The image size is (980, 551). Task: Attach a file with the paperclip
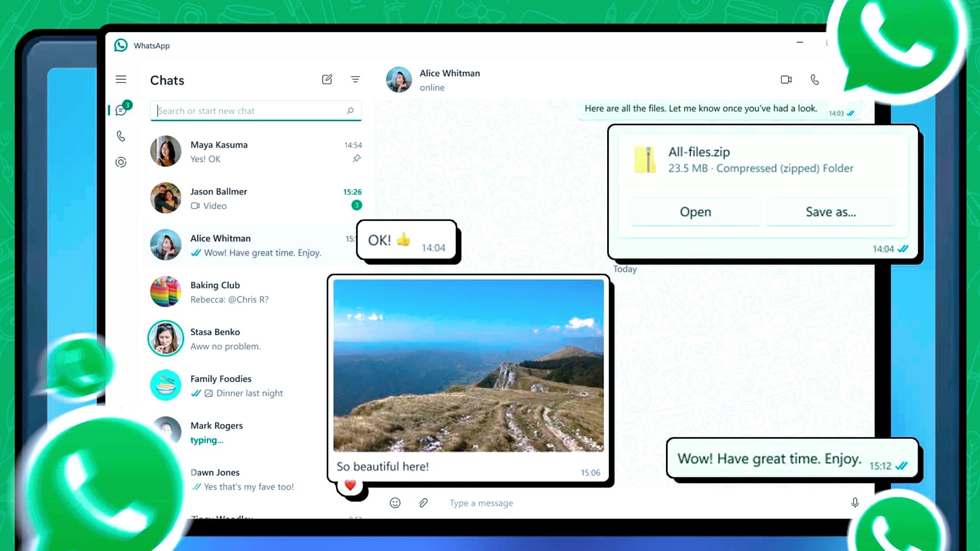(x=423, y=503)
